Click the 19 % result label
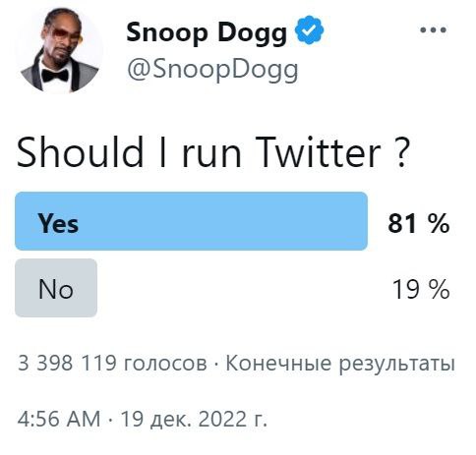 (421, 289)
